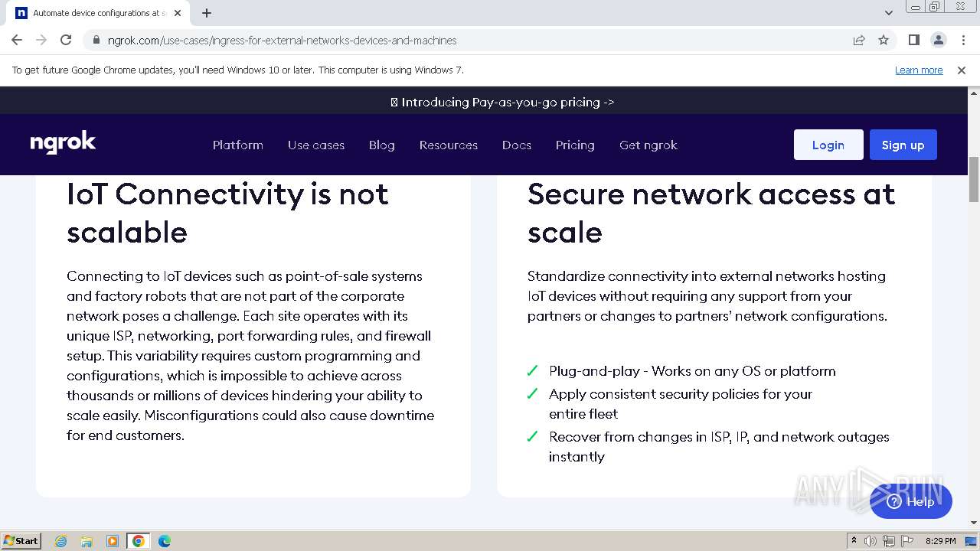
Task: Launch Microsoft Edge from the taskbar
Action: pyautogui.click(x=164, y=541)
